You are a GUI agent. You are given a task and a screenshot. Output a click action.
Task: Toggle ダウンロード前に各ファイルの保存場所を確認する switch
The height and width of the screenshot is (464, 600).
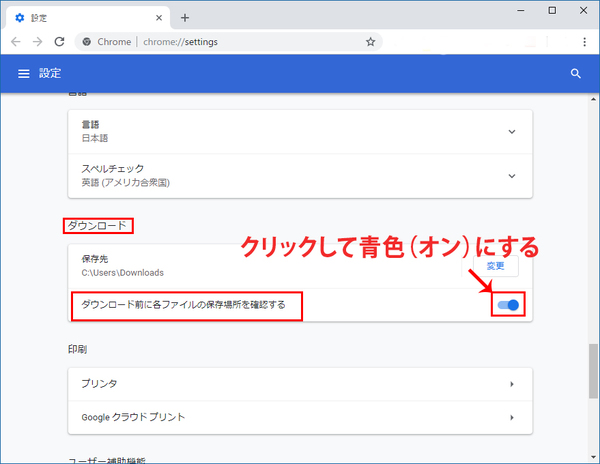(x=509, y=305)
